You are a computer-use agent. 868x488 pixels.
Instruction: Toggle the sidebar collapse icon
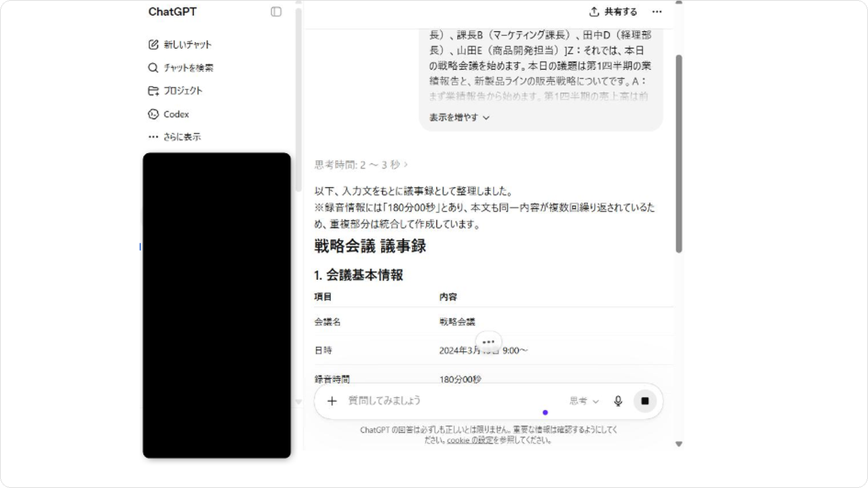pyautogui.click(x=276, y=12)
